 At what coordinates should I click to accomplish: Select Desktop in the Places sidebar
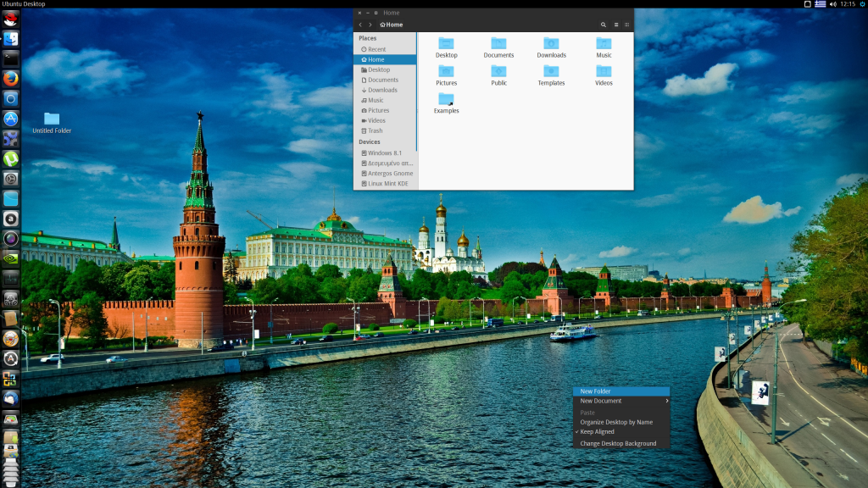pyautogui.click(x=385, y=69)
